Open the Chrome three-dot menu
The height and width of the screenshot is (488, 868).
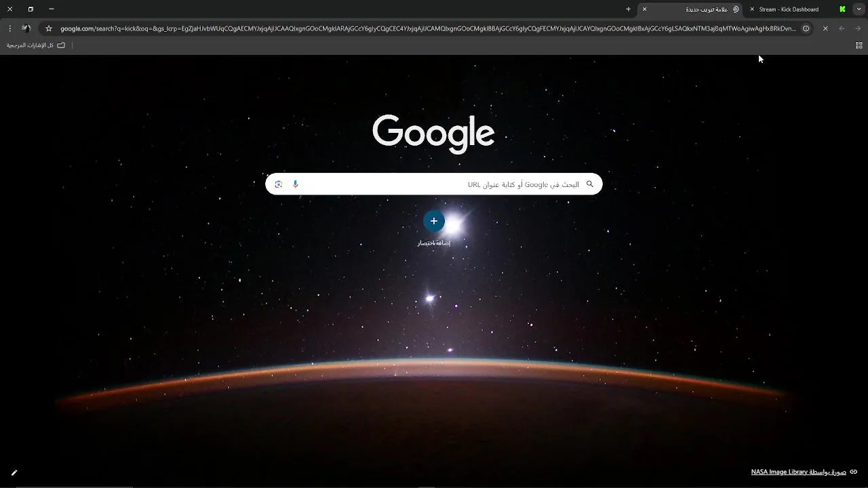(x=9, y=28)
